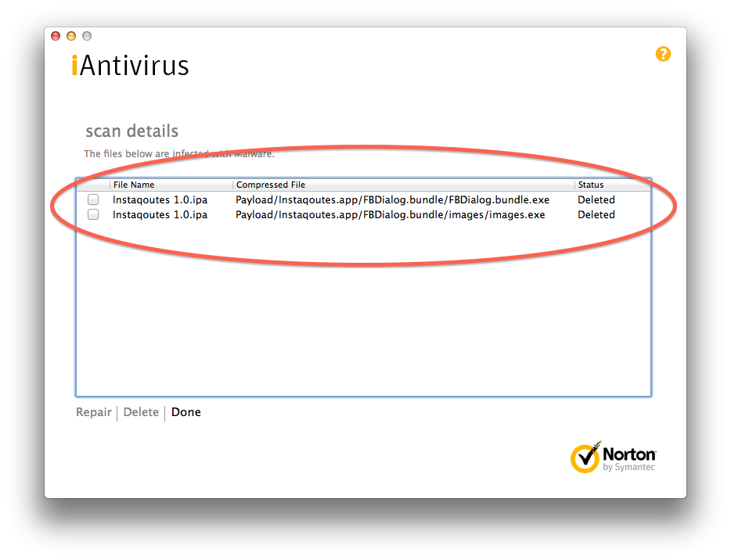731x560 pixels.
Task: Sort by the Compressed File column header
Action: point(403,185)
